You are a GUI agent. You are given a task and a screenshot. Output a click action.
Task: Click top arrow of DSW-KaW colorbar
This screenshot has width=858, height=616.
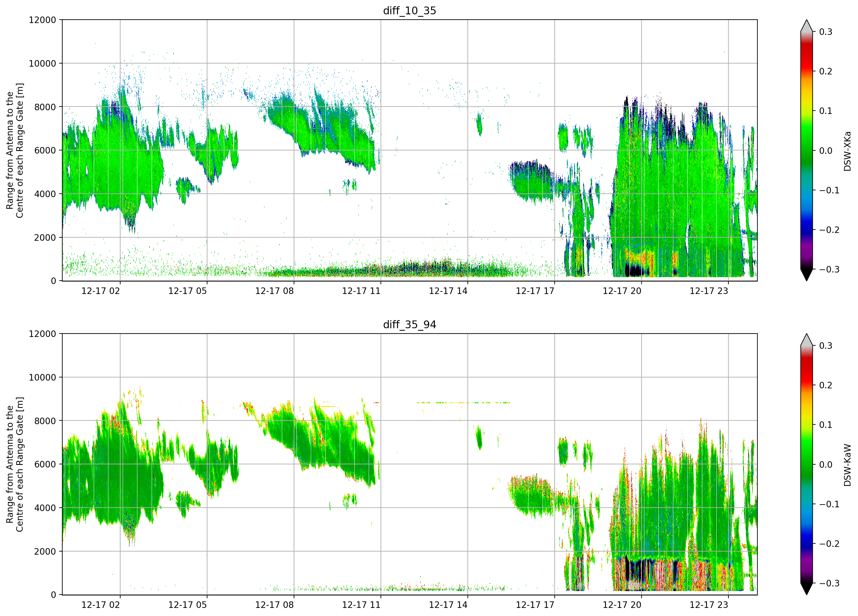[x=807, y=340]
